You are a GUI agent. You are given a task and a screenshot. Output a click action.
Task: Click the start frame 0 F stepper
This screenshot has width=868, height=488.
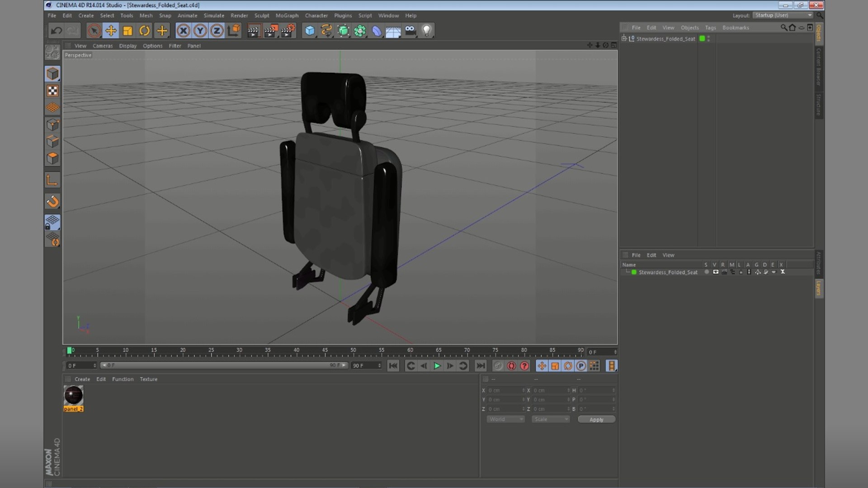click(x=94, y=365)
